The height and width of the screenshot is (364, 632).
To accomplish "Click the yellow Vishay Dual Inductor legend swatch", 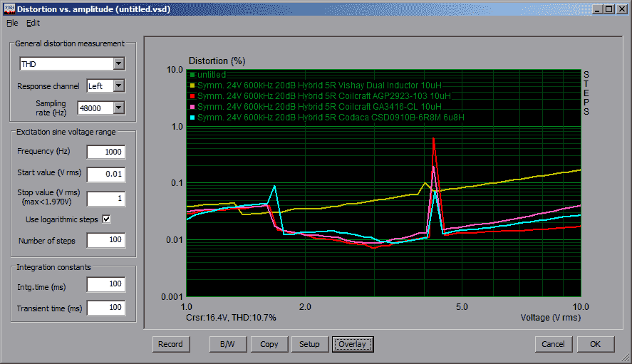I will 192,85.
